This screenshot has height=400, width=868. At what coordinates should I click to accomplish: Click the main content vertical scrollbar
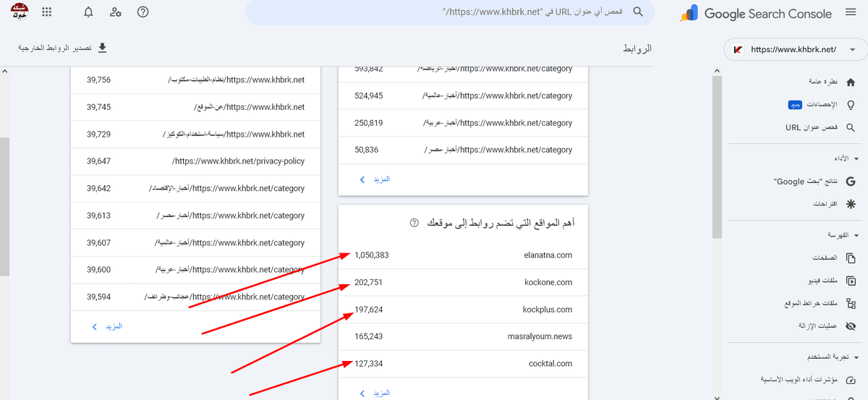[x=4, y=207]
